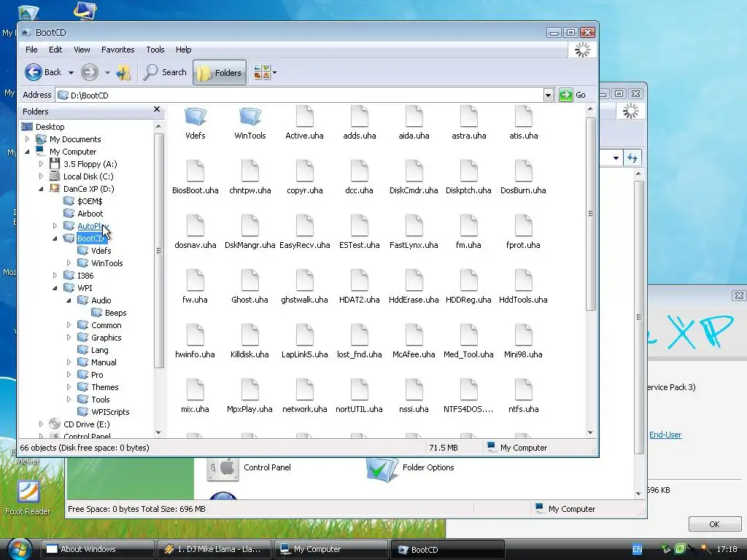Click the Forward navigation arrow icon

(89, 72)
